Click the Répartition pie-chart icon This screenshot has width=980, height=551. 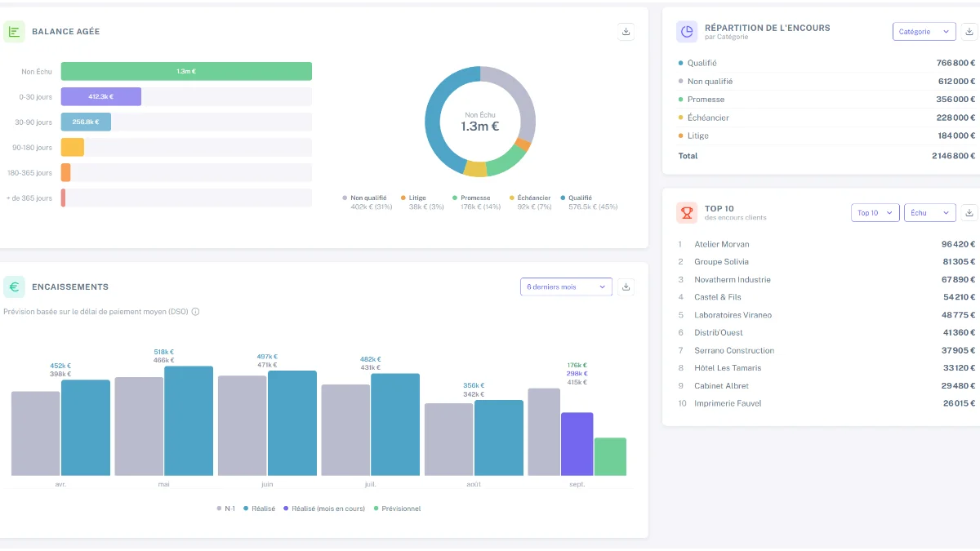click(x=687, y=32)
